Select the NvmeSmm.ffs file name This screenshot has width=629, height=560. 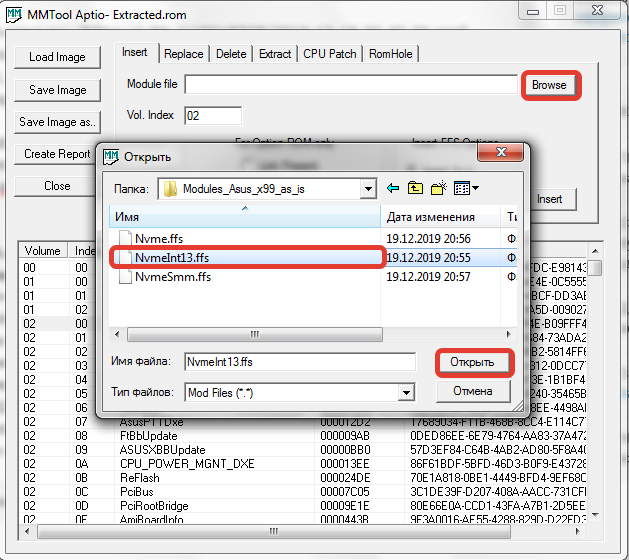173,276
